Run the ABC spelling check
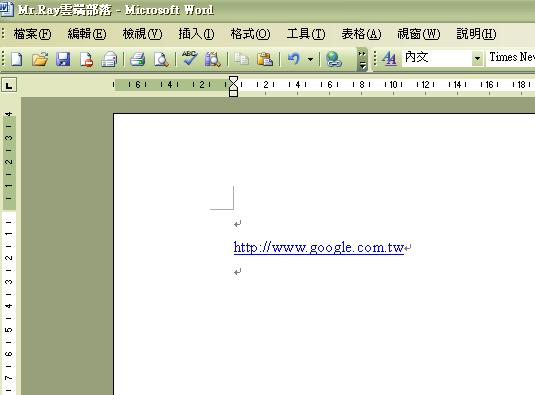Viewport: 535px width, 395px height. click(x=189, y=58)
